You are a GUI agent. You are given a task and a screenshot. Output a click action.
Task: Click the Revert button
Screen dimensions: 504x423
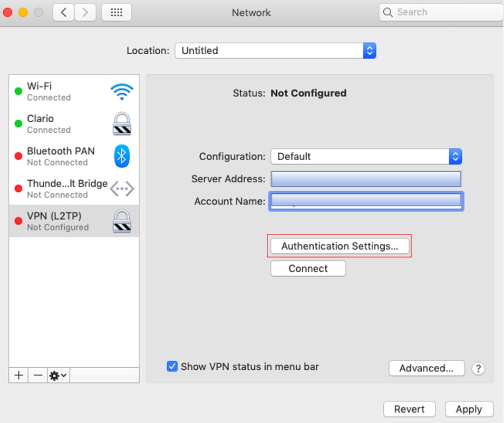[x=409, y=409]
